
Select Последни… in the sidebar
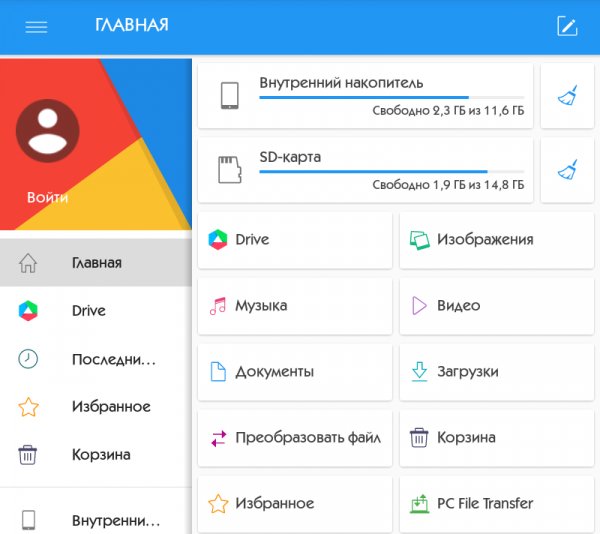[96, 359]
